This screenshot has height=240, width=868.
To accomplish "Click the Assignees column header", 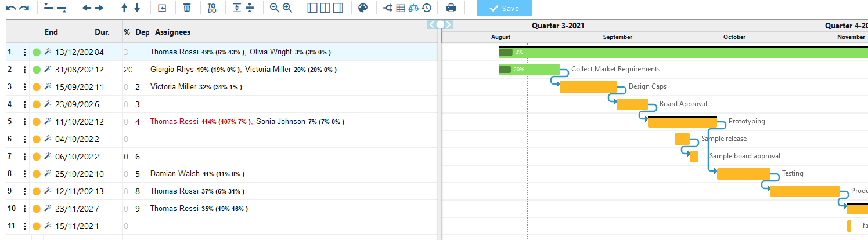I will coord(172,32).
